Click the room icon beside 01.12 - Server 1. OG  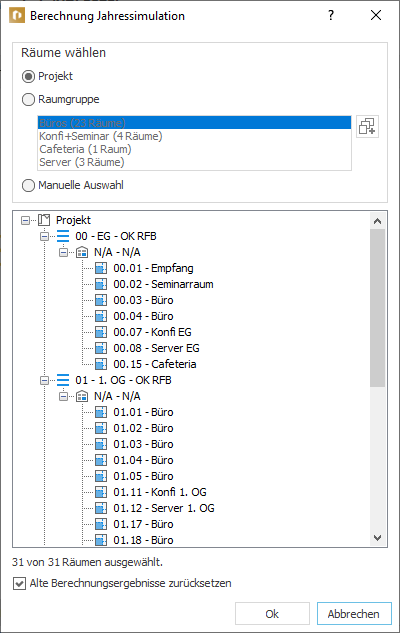point(101,508)
